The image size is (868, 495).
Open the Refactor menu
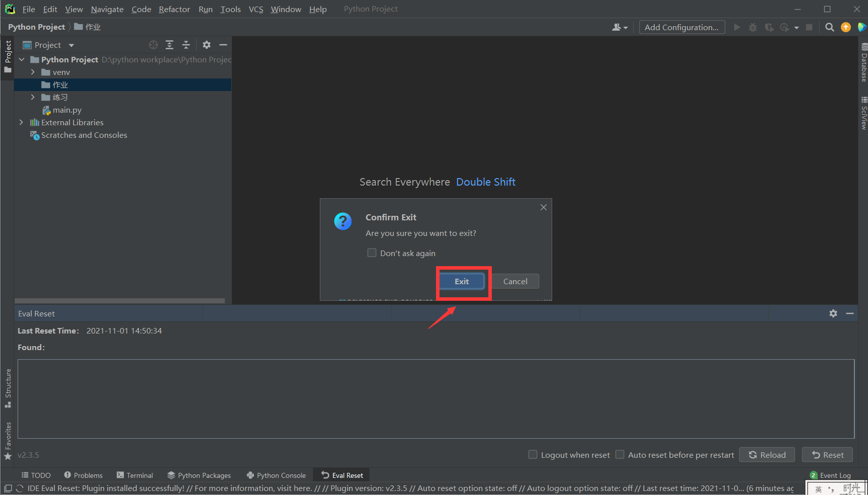tap(175, 9)
